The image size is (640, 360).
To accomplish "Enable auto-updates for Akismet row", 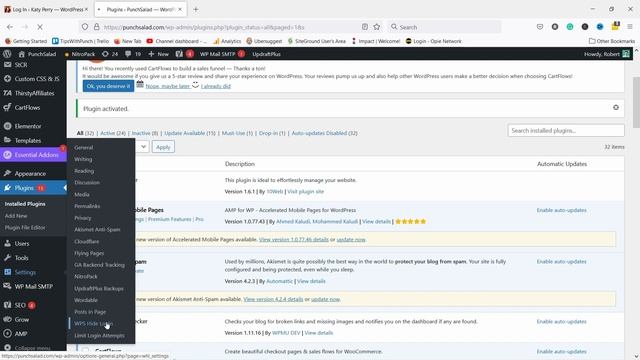I will (x=562, y=262).
